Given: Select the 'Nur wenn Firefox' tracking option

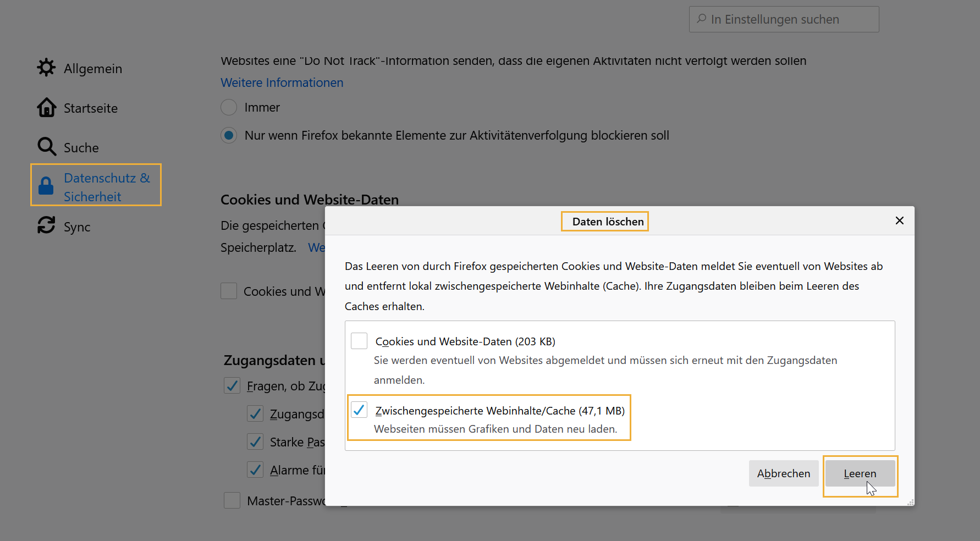Looking at the screenshot, I should (228, 135).
